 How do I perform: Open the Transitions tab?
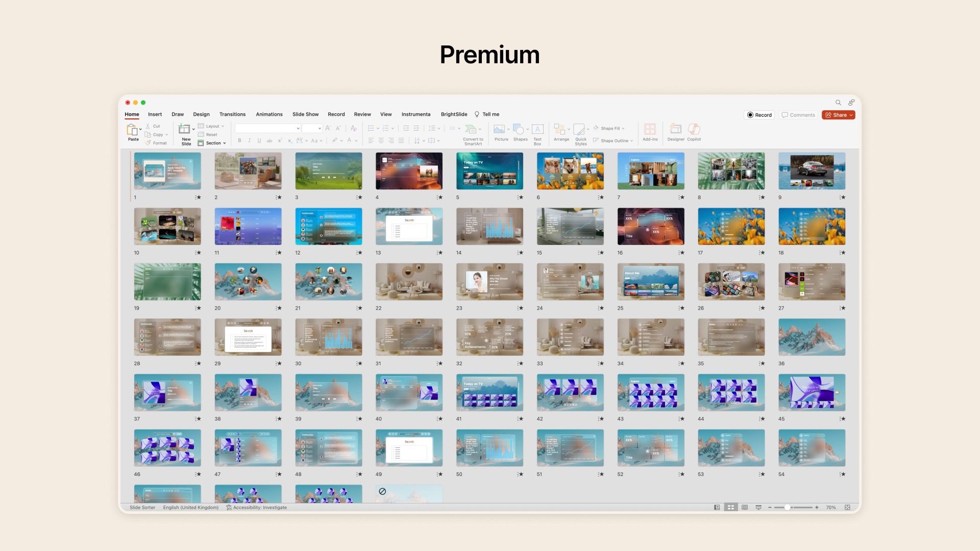[232, 114]
